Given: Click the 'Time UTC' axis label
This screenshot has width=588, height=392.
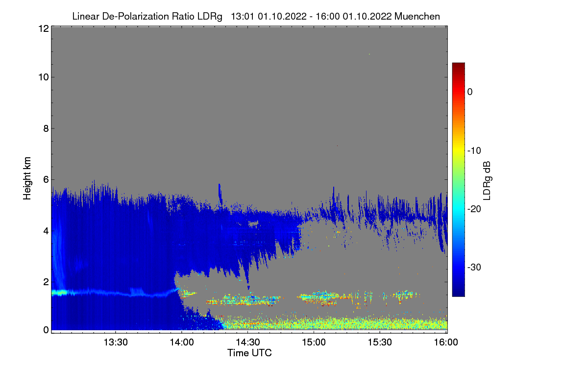Looking at the screenshot, I should (x=249, y=353).
